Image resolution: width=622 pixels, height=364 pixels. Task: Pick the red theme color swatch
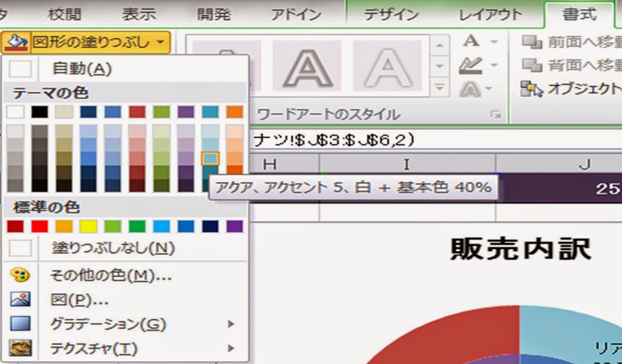[x=137, y=112]
